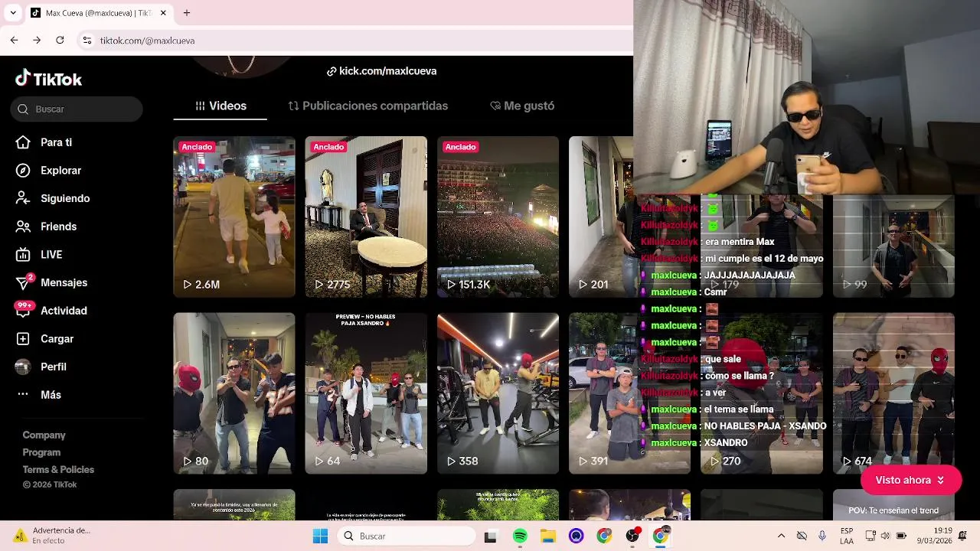
Task: Open the clock showing 19:19
Action: (933, 536)
